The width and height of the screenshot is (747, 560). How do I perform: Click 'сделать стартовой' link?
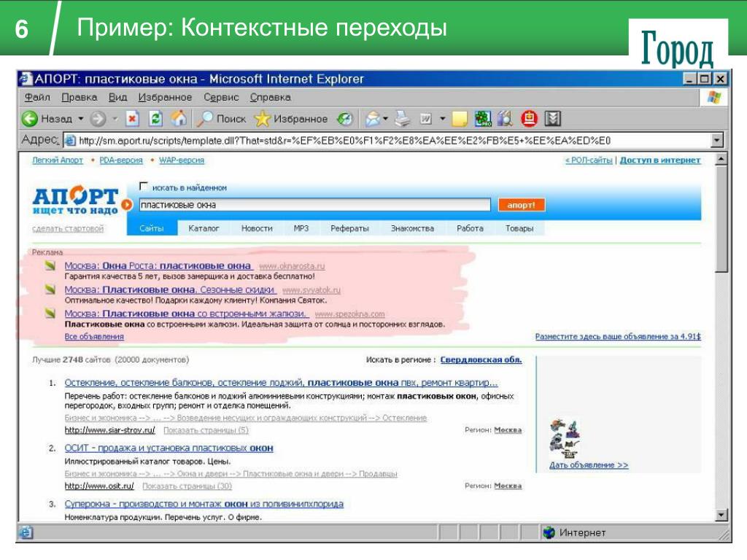[68, 228]
